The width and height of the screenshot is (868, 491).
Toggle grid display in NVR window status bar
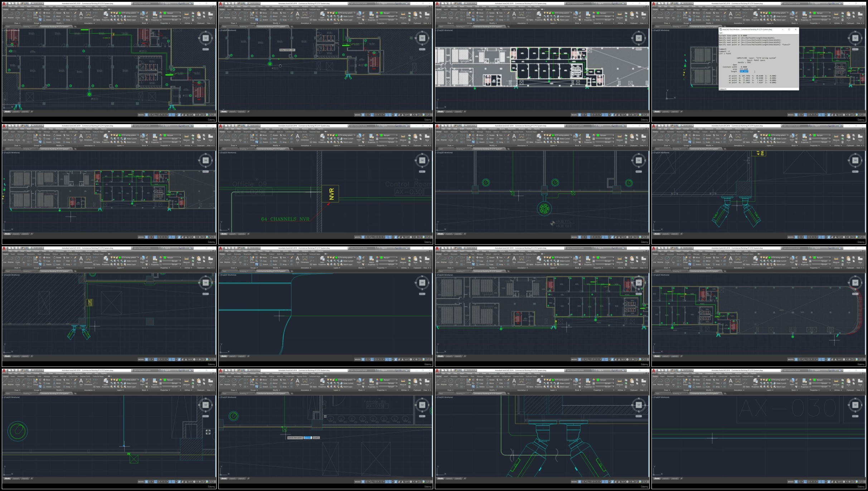click(363, 237)
